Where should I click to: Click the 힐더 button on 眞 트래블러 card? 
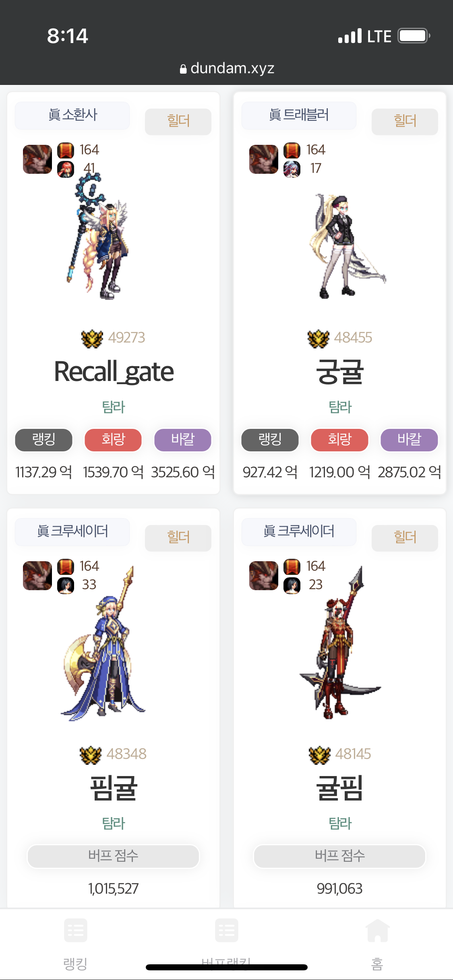(x=405, y=121)
